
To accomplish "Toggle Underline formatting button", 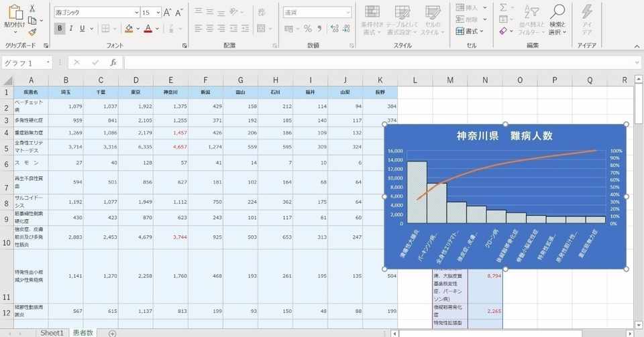I will 82,28.
